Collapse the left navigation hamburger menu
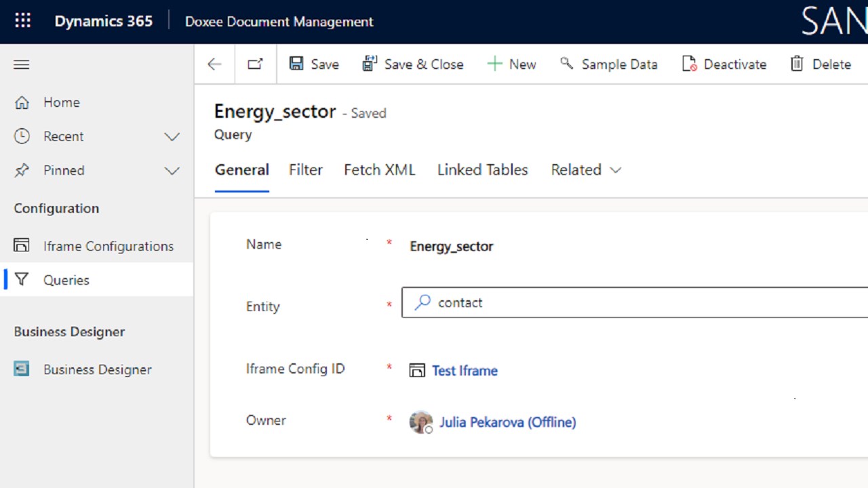868x488 pixels. [22, 65]
